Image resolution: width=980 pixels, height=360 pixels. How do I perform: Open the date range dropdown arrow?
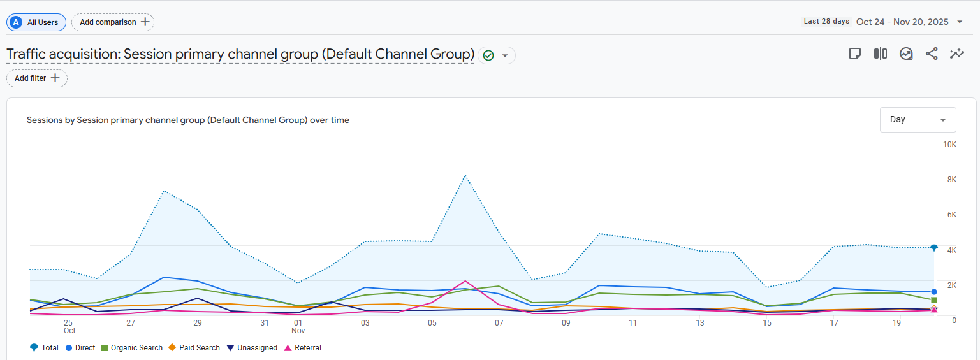click(x=960, y=22)
